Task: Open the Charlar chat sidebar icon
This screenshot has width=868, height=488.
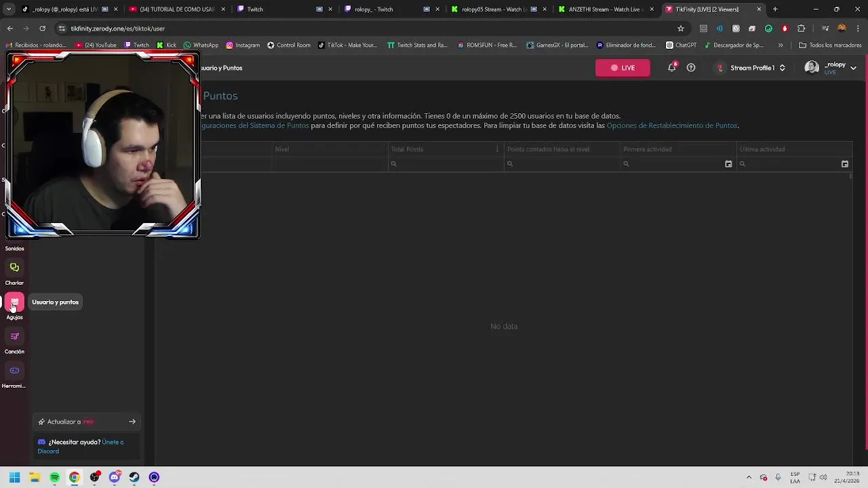Action: (x=14, y=268)
